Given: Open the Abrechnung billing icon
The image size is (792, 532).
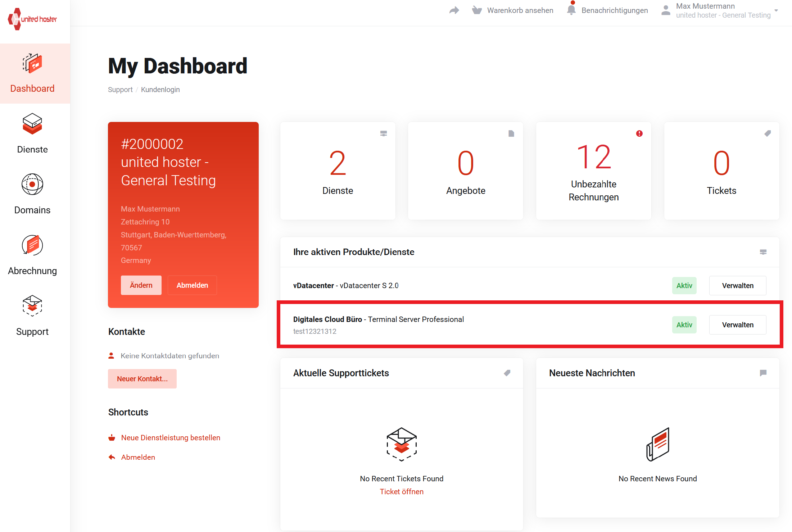Looking at the screenshot, I should pyautogui.click(x=32, y=245).
